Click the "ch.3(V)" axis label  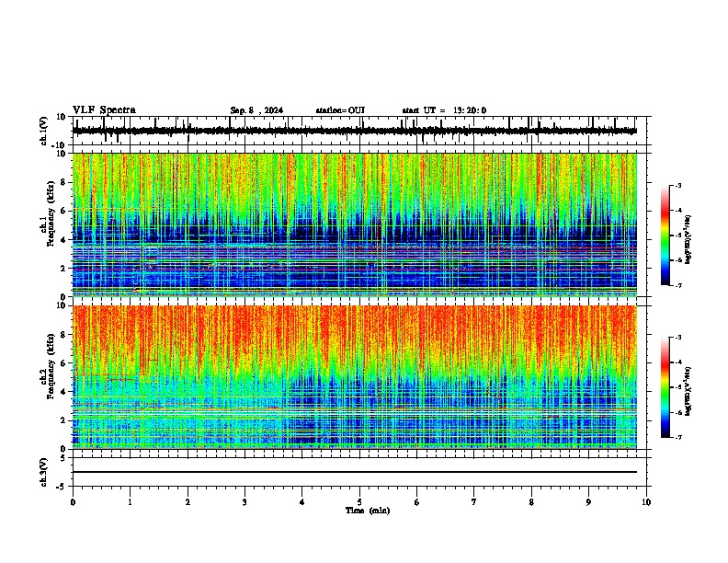click(x=44, y=472)
